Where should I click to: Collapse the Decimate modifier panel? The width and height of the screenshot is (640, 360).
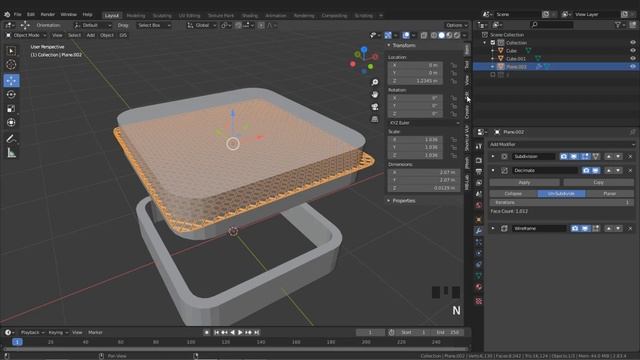(x=493, y=171)
